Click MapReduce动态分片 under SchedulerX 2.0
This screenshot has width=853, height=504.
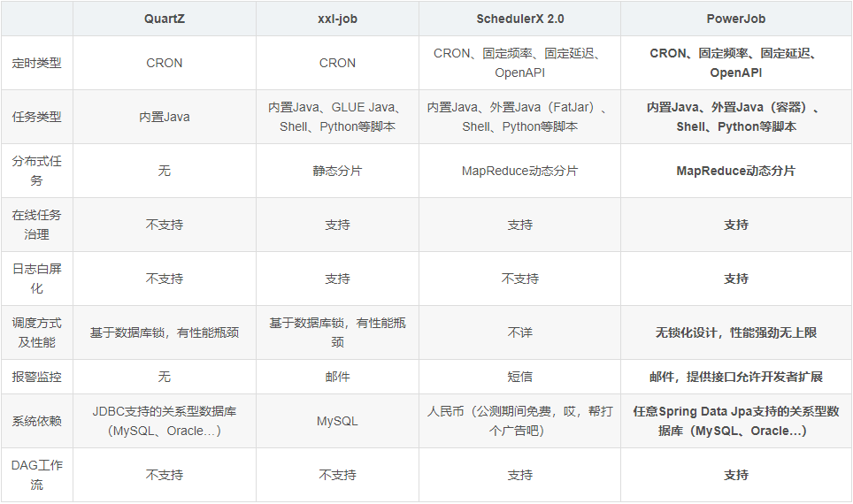coord(519,171)
